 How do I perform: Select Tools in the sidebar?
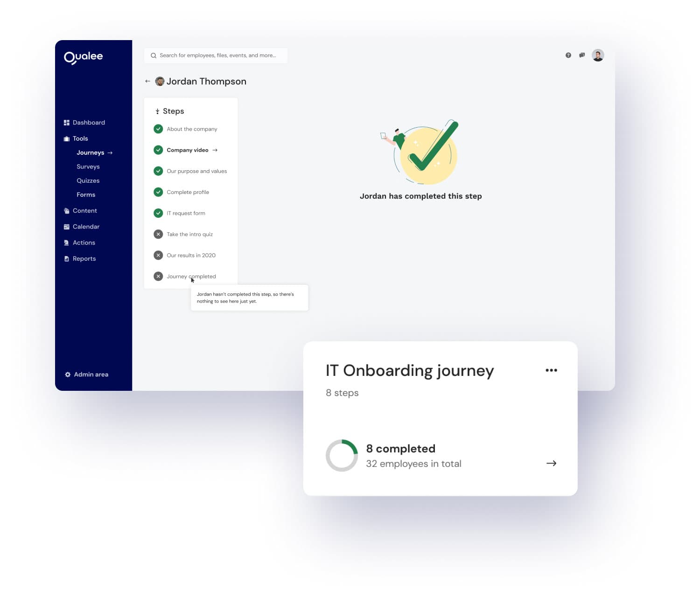[80, 139]
